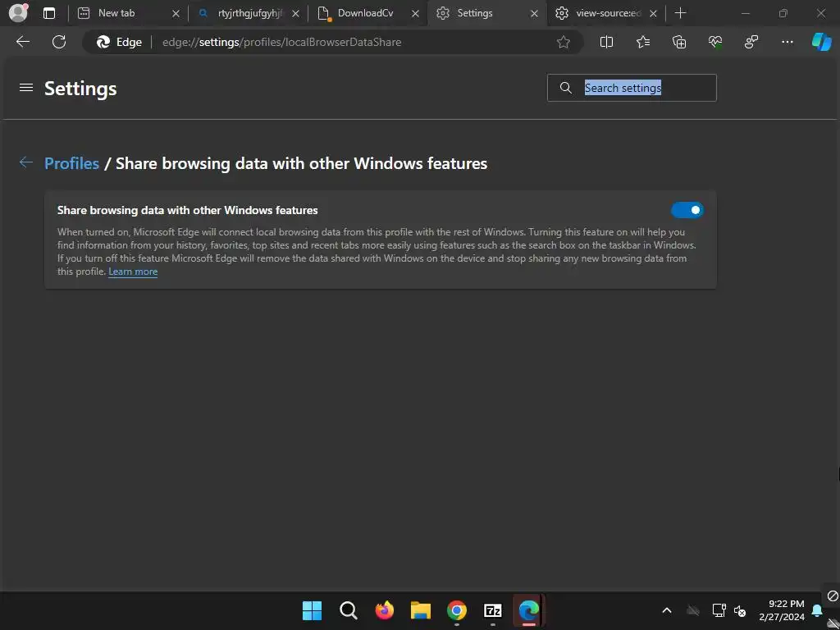Open File Explorer from the taskbar

coord(421,610)
